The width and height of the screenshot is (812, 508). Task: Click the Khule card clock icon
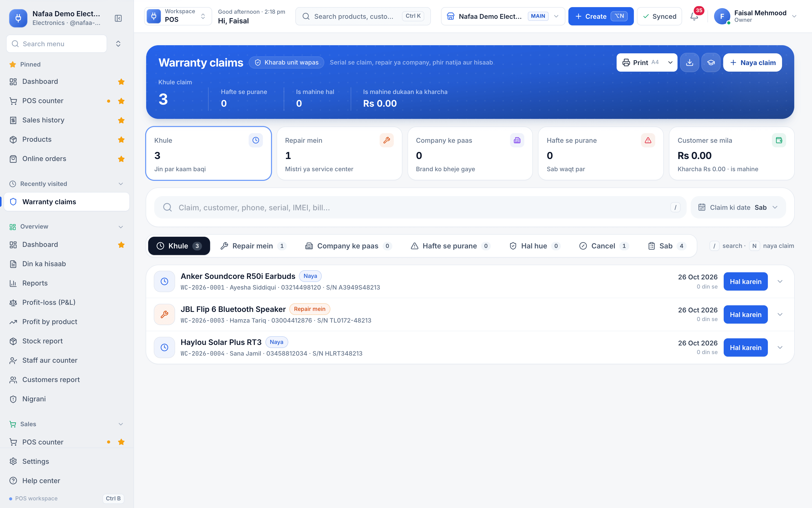coord(256,140)
